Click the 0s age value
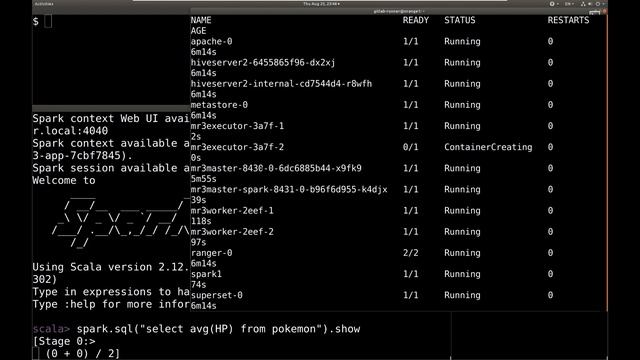The width and height of the screenshot is (640, 360). (x=196, y=158)
